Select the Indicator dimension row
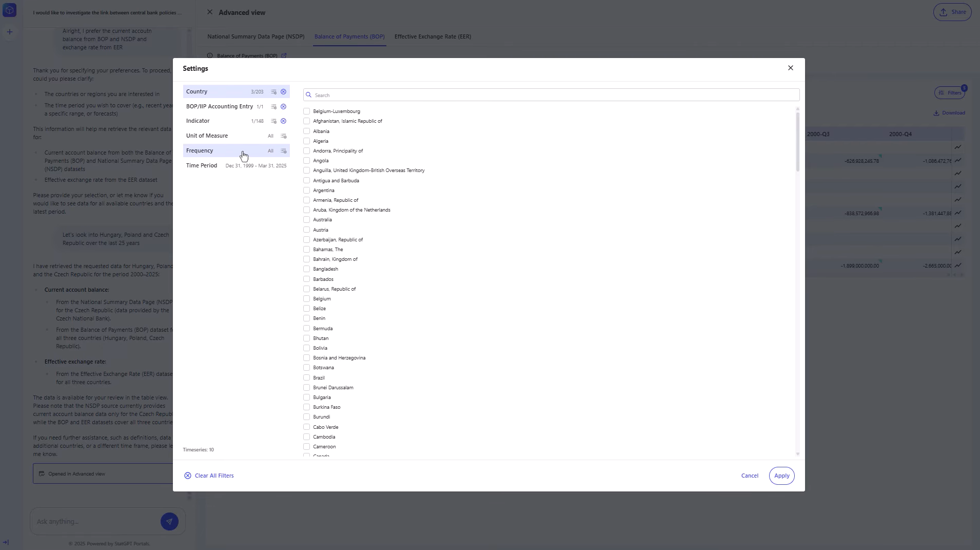 pos(198,121)
